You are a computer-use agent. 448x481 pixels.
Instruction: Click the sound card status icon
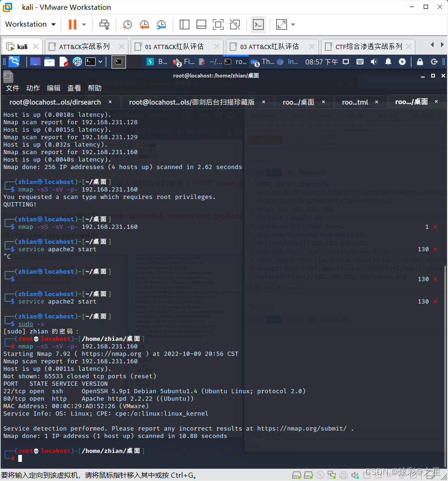[x=355, y=475]
